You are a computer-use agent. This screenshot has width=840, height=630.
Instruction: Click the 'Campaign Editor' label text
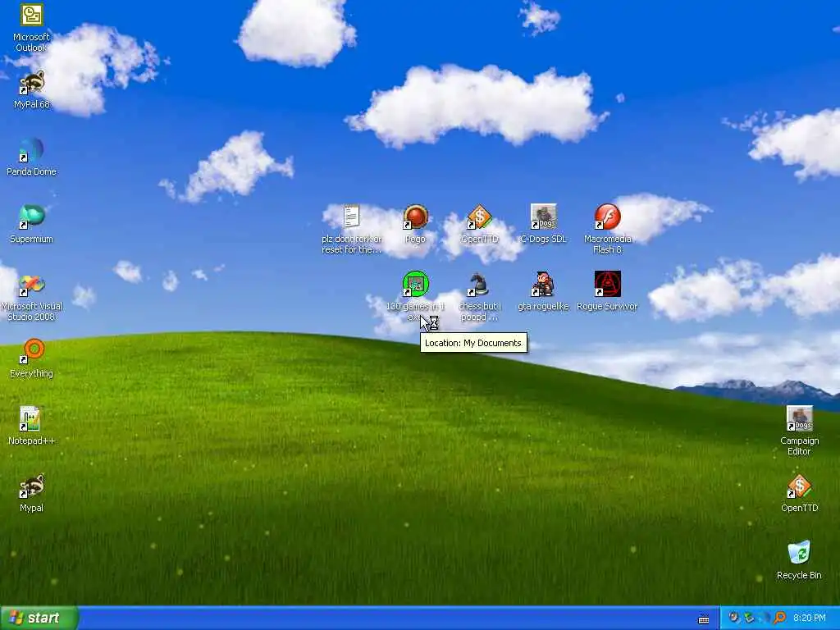pyautogui.click(x=799, y=446)
